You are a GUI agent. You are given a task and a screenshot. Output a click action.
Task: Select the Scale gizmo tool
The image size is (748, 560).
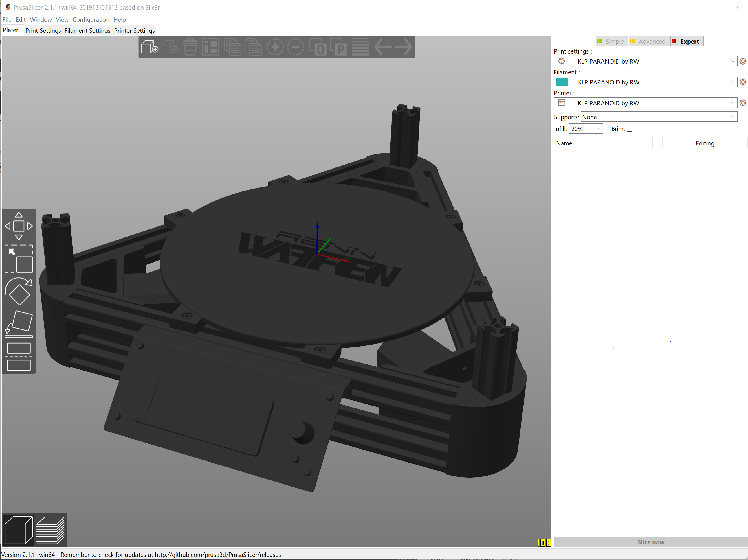(x=19, y=259)
